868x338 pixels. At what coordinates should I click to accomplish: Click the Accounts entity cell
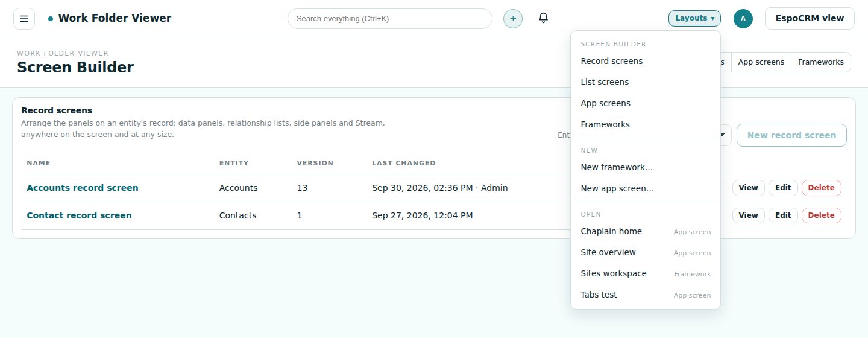tap(238, 188)
